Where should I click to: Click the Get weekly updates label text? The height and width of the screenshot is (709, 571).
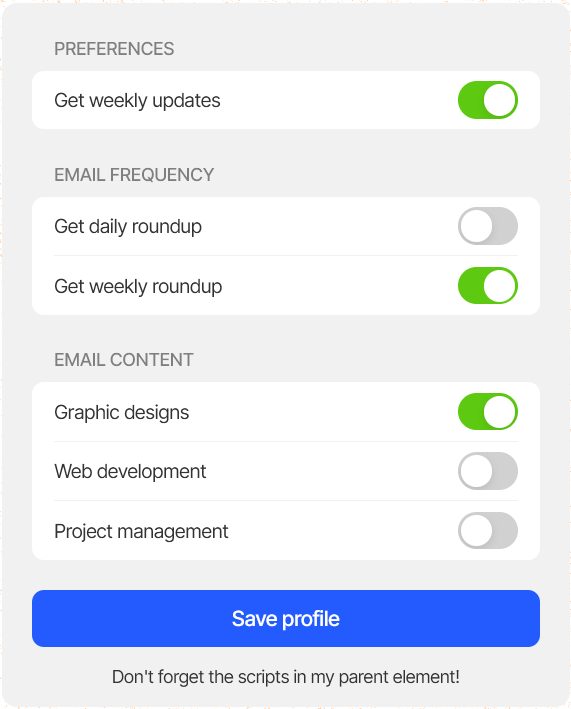point(137,101)
